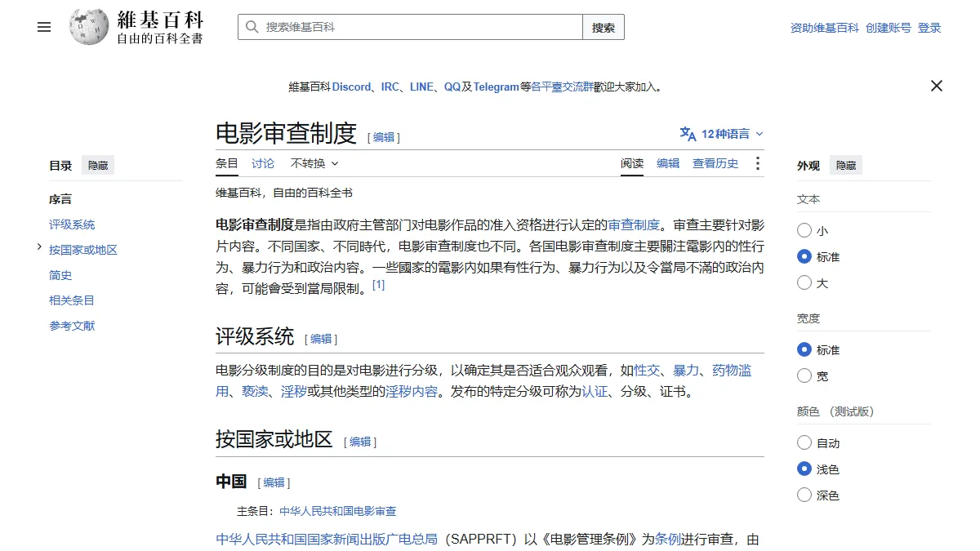Open the 创建账号 link
The width and height of the screenshot is (980, 551).
coord(889,28)
